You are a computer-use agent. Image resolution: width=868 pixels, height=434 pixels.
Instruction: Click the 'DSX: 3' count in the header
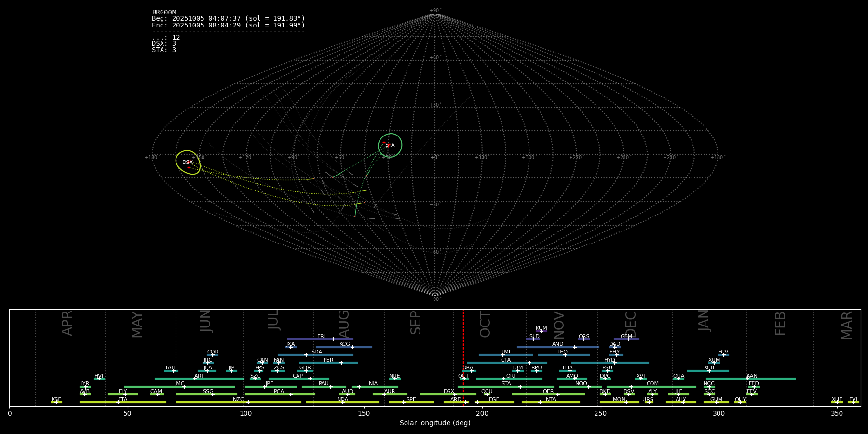pos(164,44)
